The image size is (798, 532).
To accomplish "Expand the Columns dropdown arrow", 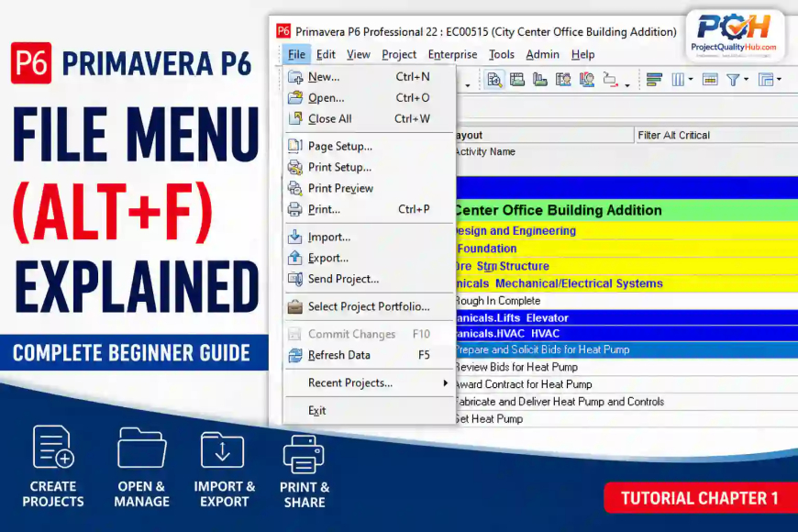I will [691, 80].
